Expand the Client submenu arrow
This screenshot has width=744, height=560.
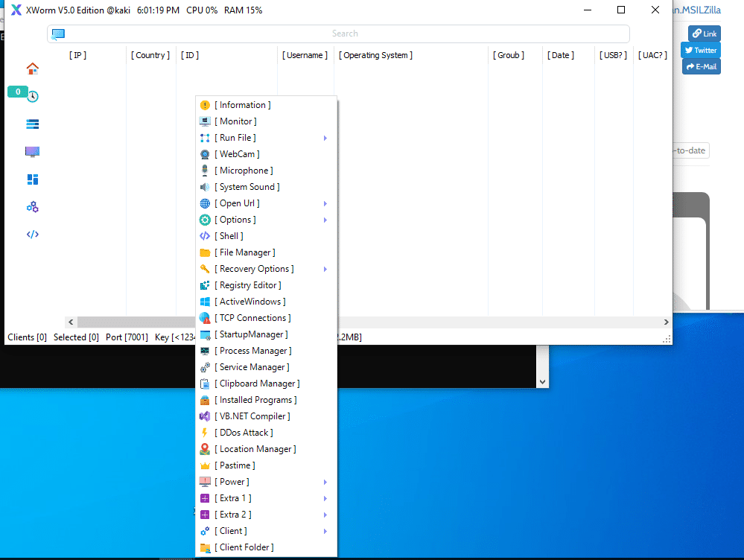[x=325, y=532]
